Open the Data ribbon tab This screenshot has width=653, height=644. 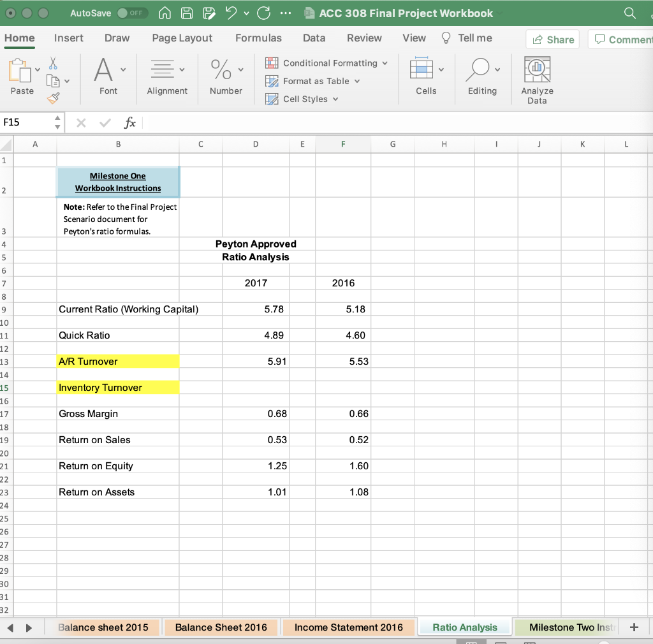[314, 38]
